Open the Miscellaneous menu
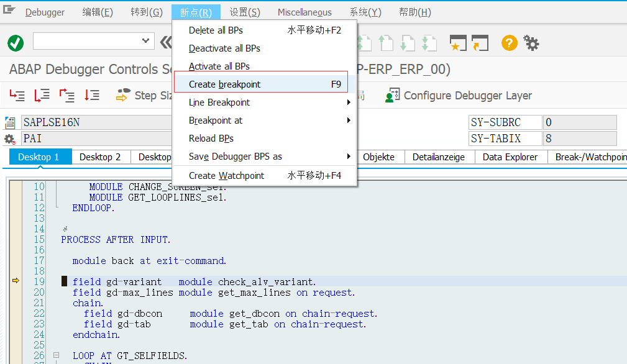This screenshot has height=364, width=627. tap(304, 11)
